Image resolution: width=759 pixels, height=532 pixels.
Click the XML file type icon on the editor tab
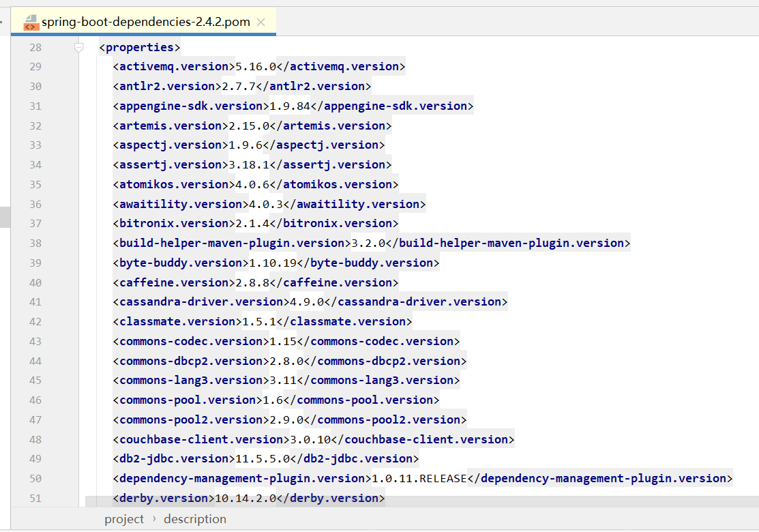[x=30, y=21]
